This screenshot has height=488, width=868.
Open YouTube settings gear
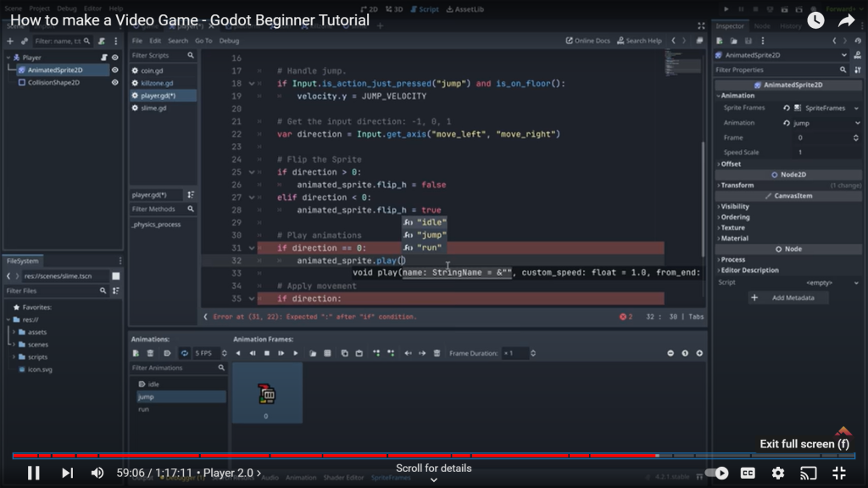tap(777, 473)
